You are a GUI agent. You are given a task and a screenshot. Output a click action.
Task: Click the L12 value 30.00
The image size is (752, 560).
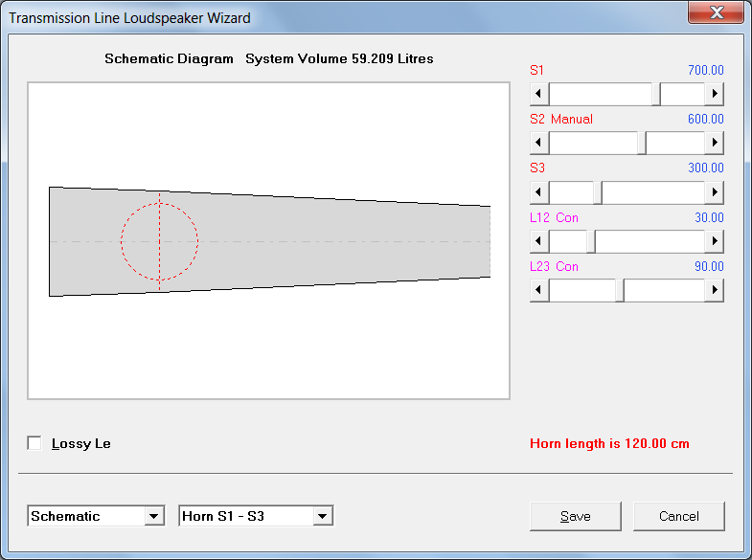click(709, 217)
